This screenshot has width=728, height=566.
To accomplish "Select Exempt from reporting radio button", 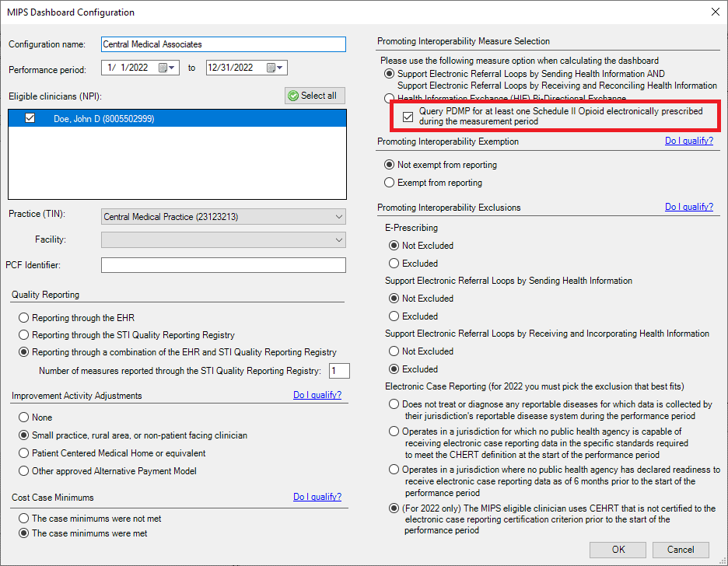I will click(x=390, y=183).
